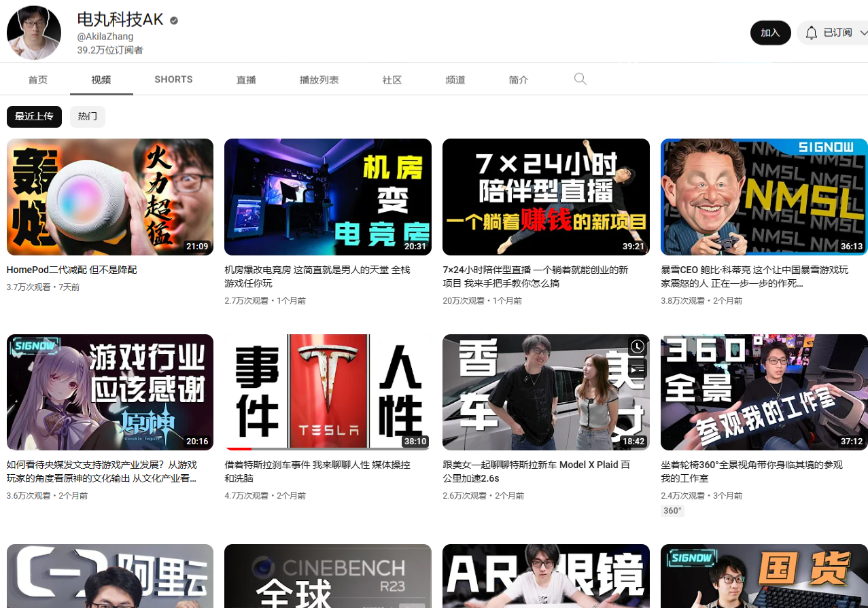Image resolution: width=868 pixels, height=608 pixels.
Task: Click the 20:31 duration badge
Action: [x=415, y=246]
